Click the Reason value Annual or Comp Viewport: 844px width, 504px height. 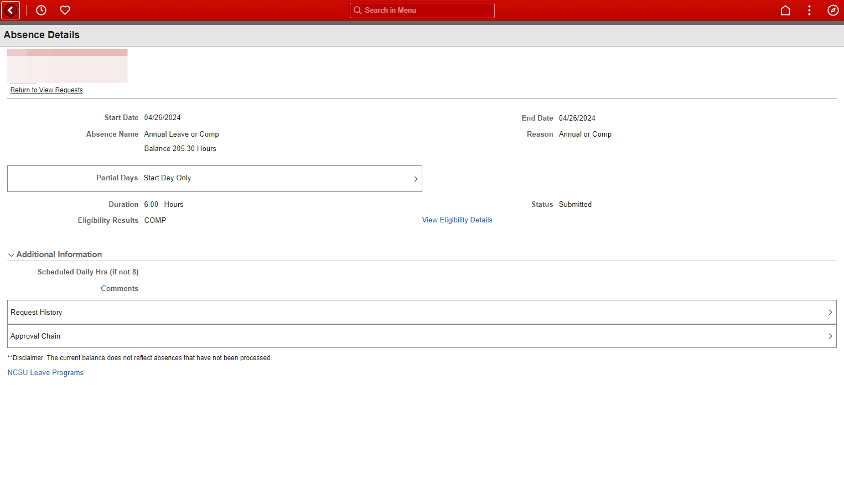click(585, 134)
